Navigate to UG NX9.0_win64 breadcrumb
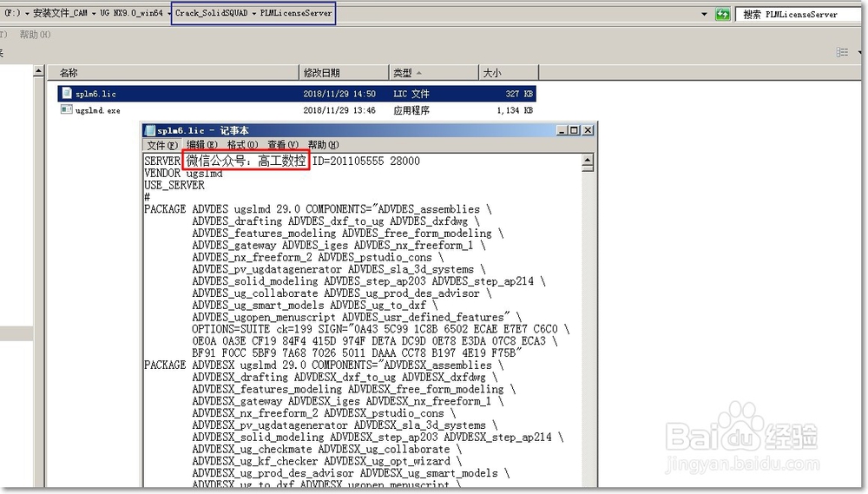868x494 pixels. pyautogui.click(x=131, y=13)
